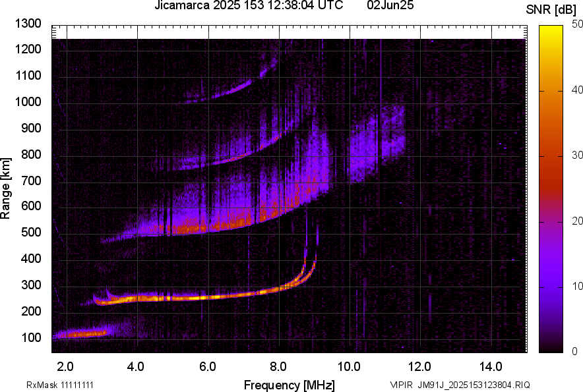Click the 'VIPIR' footer label
Image resolution: width=583 pixels, height=392 pixels.
[401, 385]
